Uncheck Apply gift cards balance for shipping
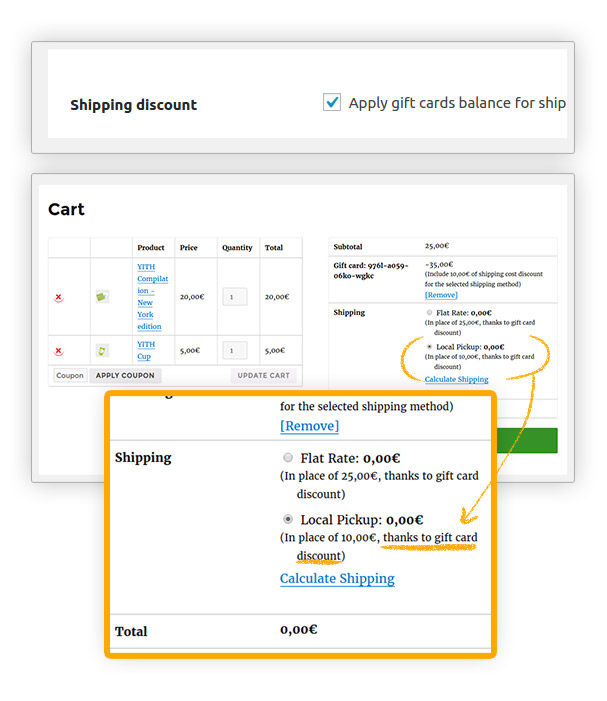 point(332,102)
